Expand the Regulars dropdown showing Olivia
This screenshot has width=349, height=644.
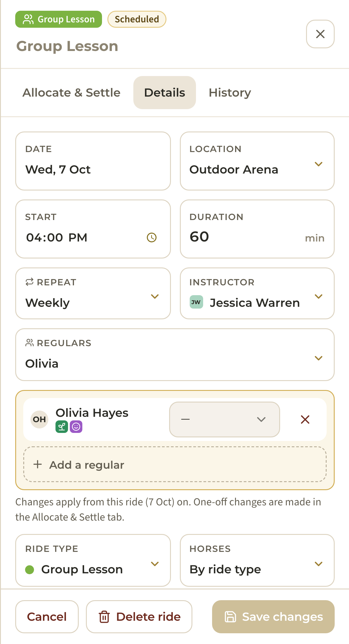(x=175, y=355)
